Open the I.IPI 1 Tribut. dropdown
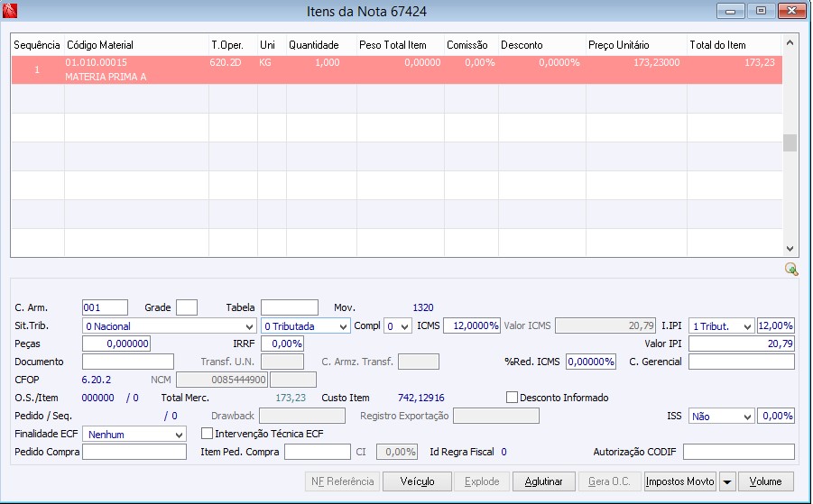 [x=721, y=326]
